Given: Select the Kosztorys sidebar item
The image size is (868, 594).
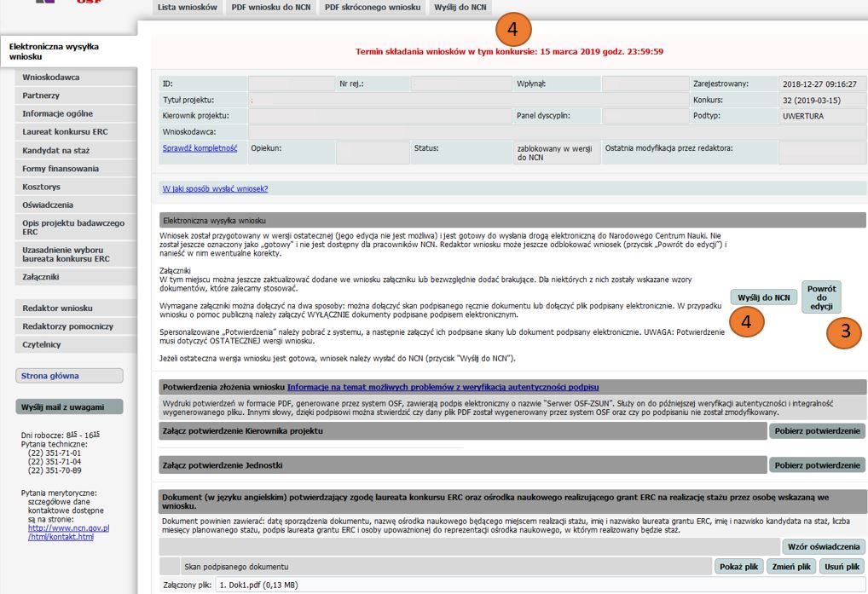Looking at the screenshot, I should coord(76,187).
